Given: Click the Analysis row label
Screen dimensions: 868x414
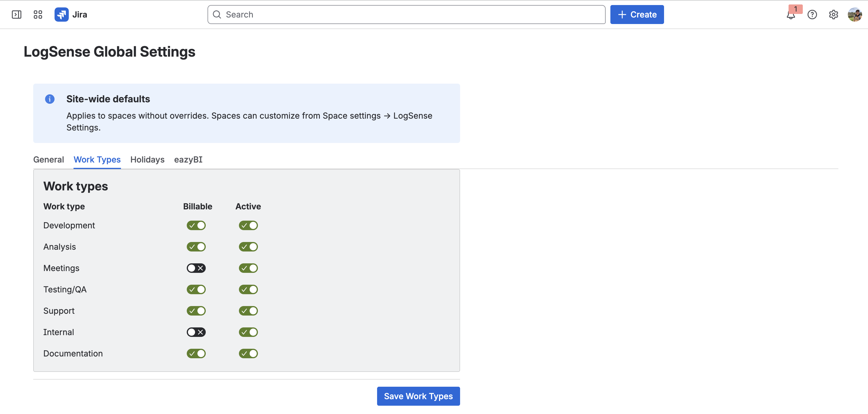Looking at the screenshot, I should pos(60,247).
